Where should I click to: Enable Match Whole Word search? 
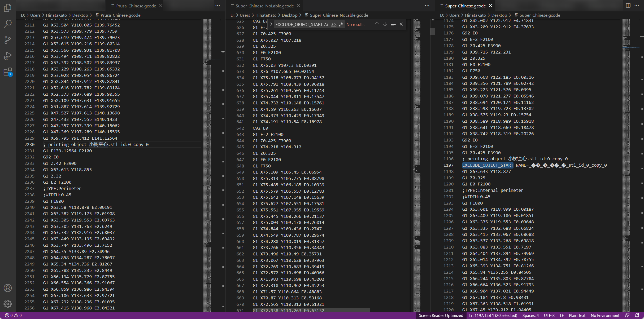pyautogui.click(x=333, y=24)
